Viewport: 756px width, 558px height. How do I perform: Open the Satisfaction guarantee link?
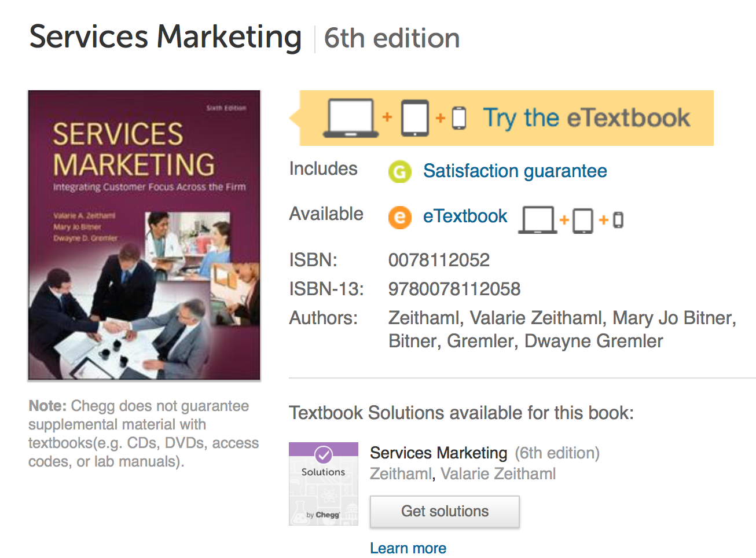(x=515, y=171)
